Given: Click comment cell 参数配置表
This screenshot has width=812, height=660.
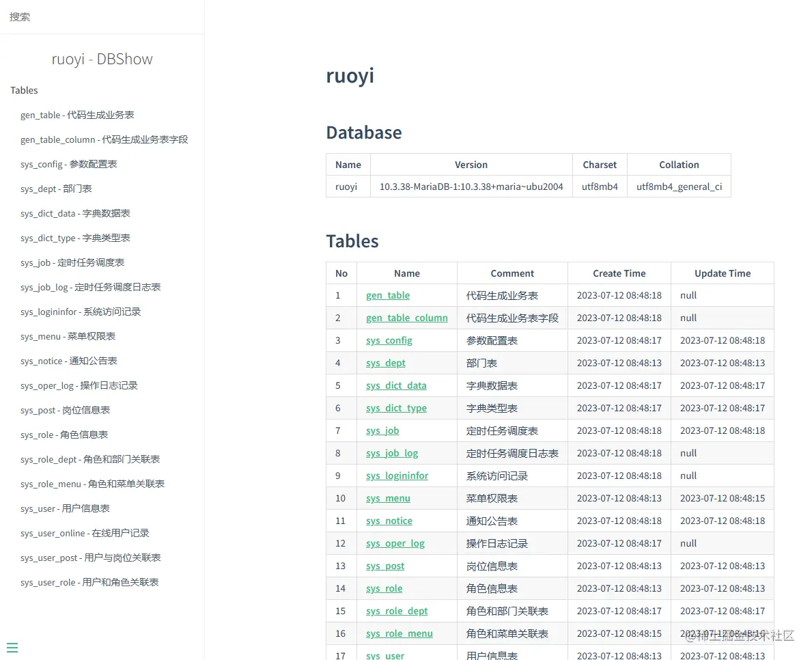Looking at the screenshot, I should 512,340.
